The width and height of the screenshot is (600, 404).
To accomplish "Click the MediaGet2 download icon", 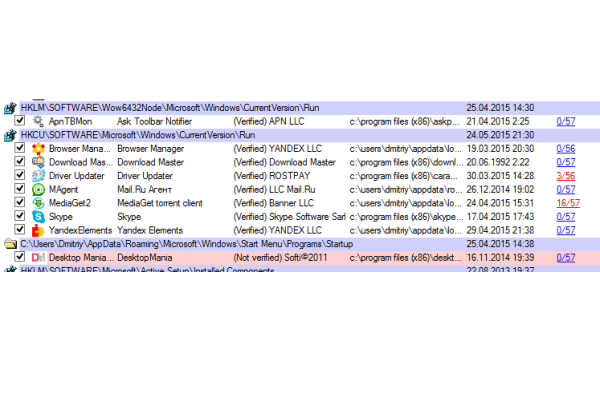I will (38, 203).
